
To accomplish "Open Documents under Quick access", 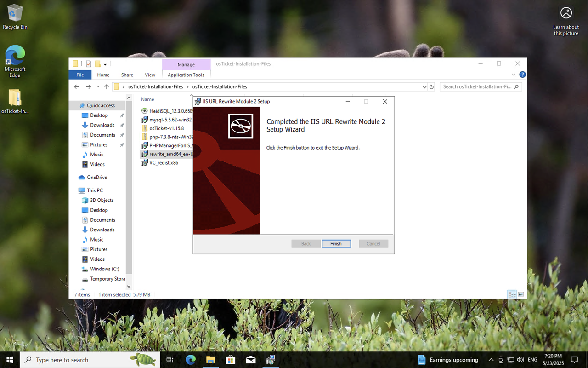I will point(102,135).
